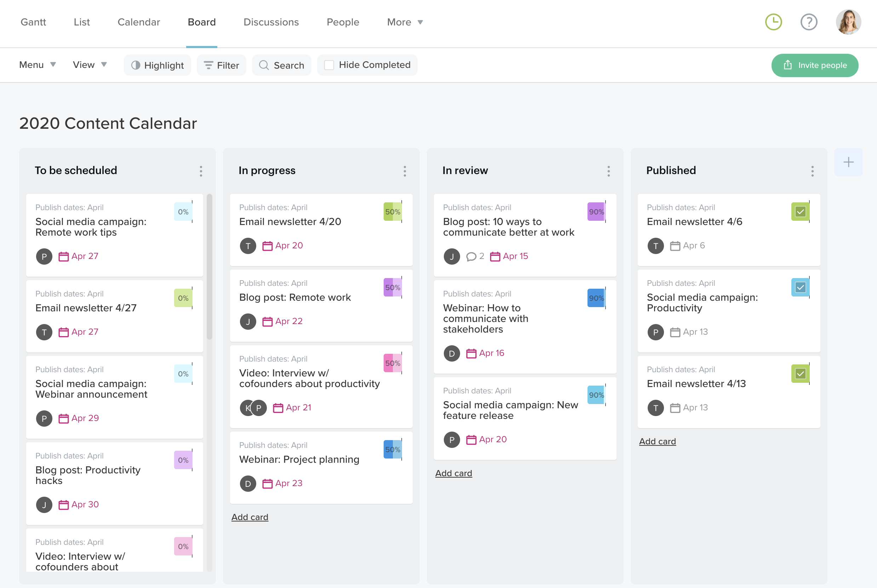Click the Invite people button
877x588 pixels.
pos(814,65)
